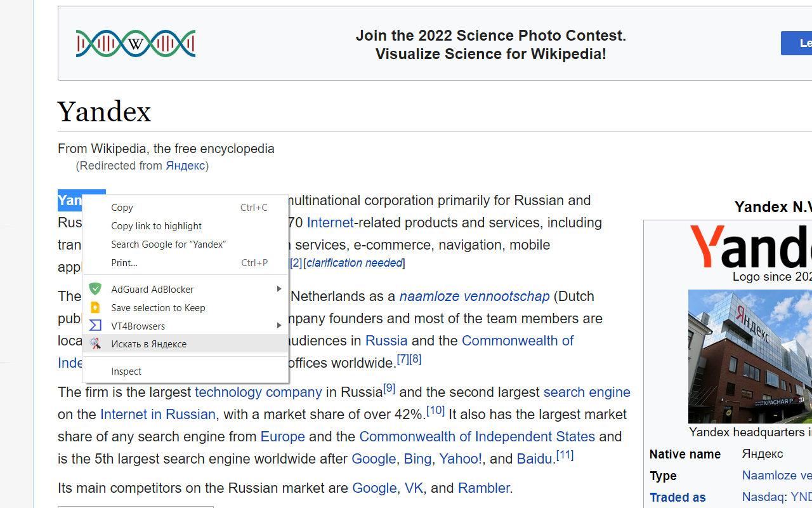812x508 pixels.
Task: Select Copy link to highlight
Action: pyautogui.click(x=185, y=225)
